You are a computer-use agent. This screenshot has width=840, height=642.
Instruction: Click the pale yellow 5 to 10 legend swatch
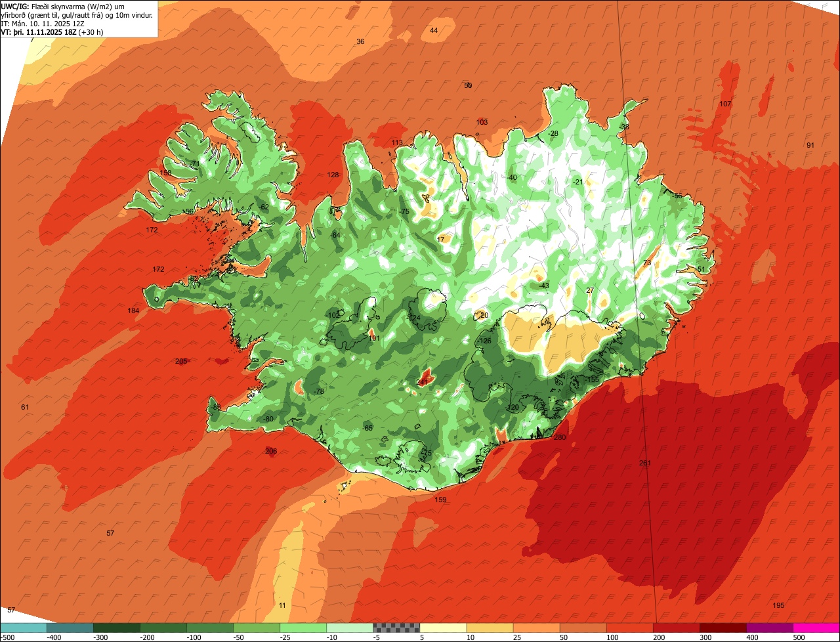442,628
